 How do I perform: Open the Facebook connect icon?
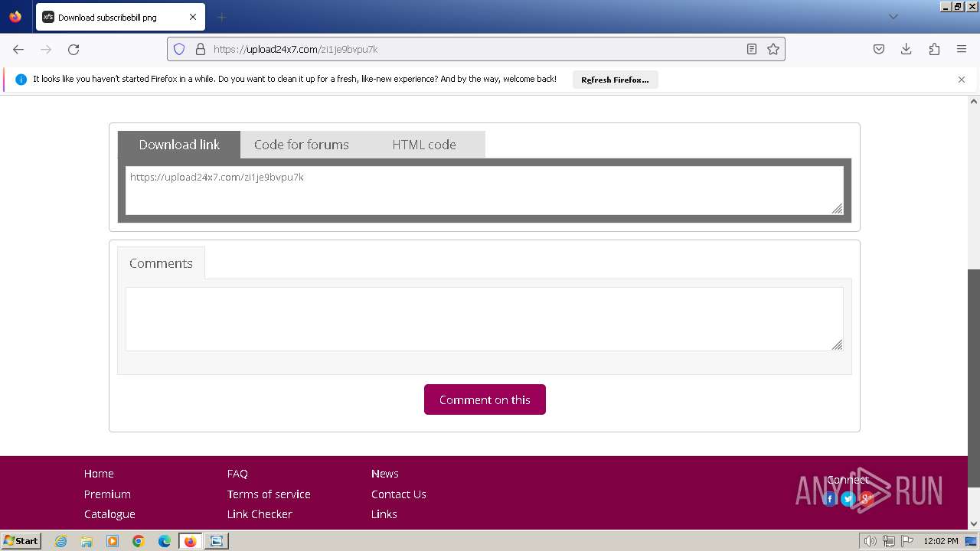tap(830, 499)
